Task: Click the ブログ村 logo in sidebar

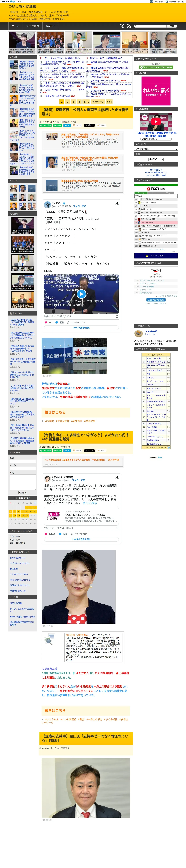Action: 156,270
